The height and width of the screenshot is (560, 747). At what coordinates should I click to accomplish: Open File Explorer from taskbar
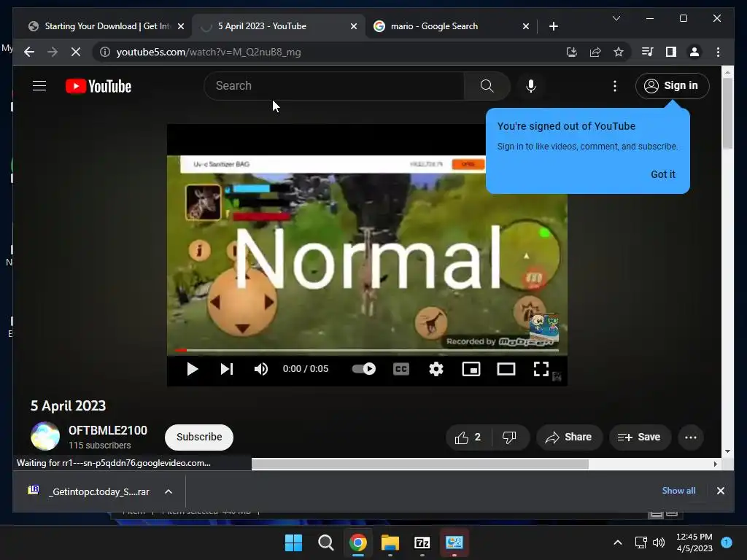390,542
